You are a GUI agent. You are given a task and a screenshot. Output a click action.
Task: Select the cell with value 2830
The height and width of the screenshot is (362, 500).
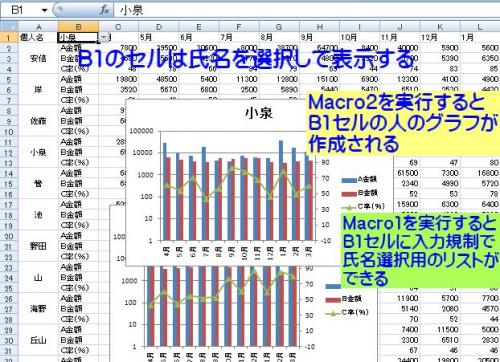[480, 340]
